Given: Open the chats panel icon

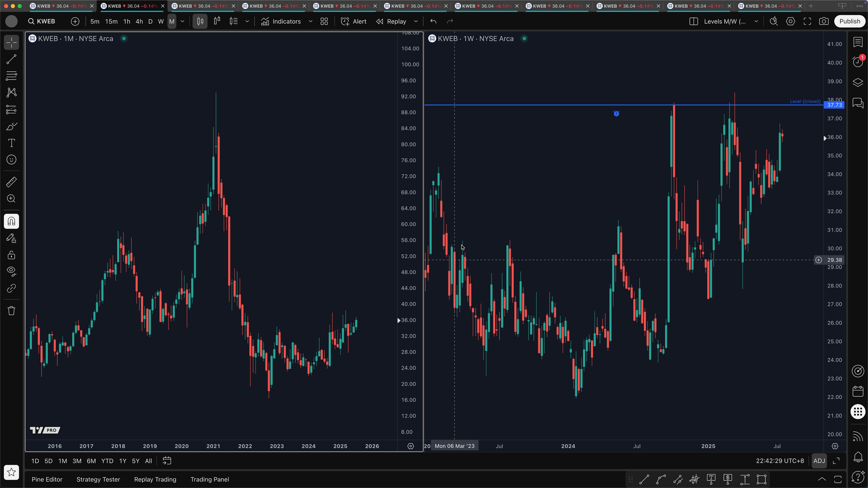Looking at the screenshot, I should pos(858,103).
